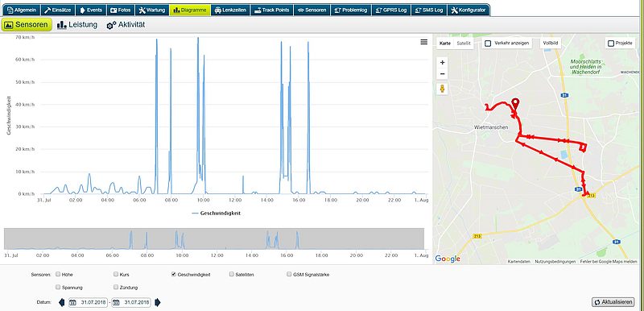Open the Problemlog tab
The width and height of the screenshot is (644, 311).
pos(351,10)
